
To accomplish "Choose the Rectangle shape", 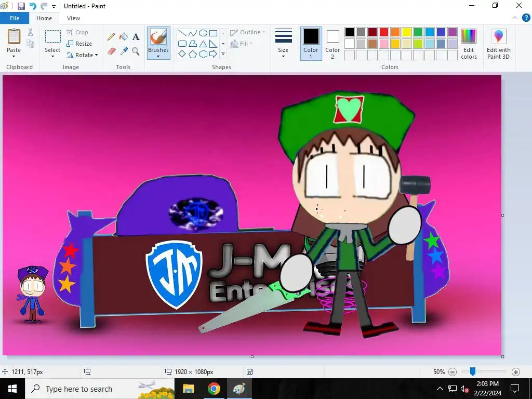I will coord(213,33).
